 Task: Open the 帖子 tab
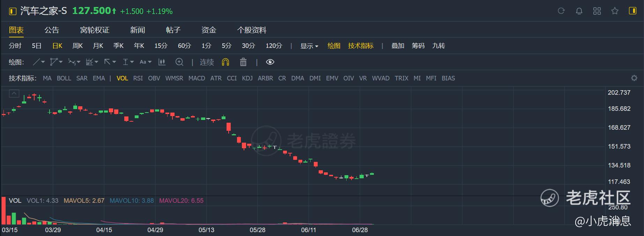tap(173, 30)
